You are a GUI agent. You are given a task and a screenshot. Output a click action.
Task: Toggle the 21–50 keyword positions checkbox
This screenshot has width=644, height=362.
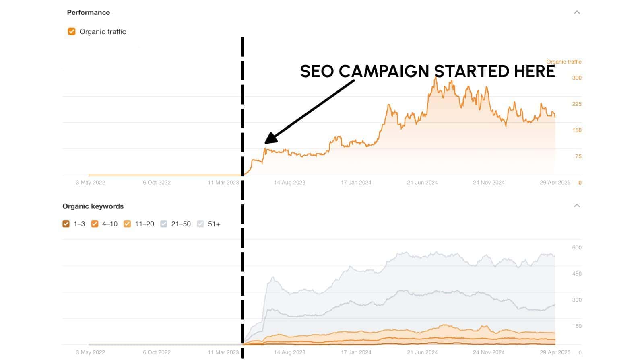tap(164, 224)
